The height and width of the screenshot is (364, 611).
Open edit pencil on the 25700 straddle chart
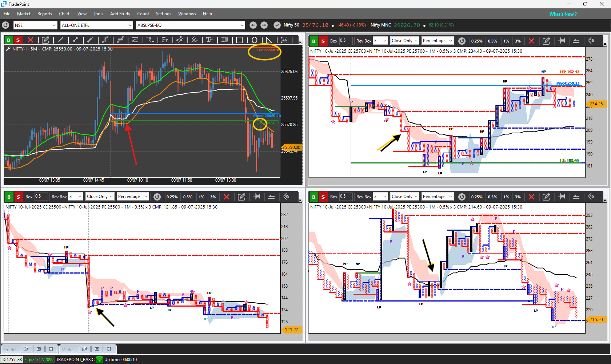click(x=546, y=41)
